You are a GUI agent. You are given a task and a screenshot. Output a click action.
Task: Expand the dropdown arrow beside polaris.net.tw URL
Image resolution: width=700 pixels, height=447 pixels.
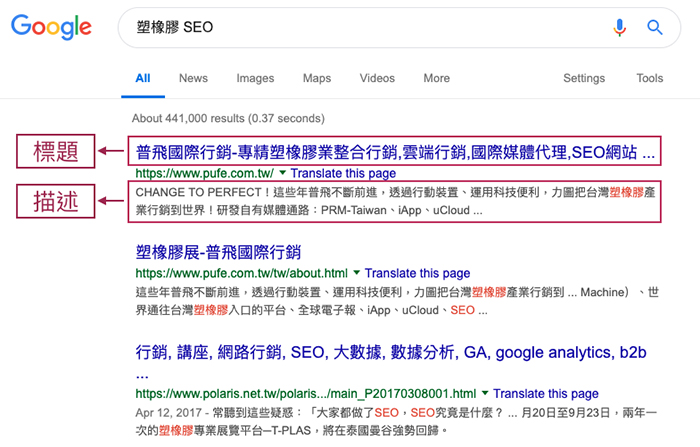pos(485,393)
